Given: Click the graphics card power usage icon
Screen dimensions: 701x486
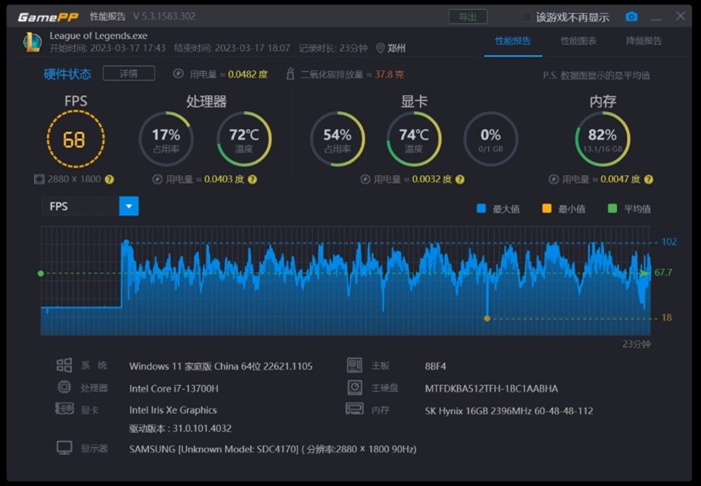Looking at the screenshot, I should coord(365,179).
